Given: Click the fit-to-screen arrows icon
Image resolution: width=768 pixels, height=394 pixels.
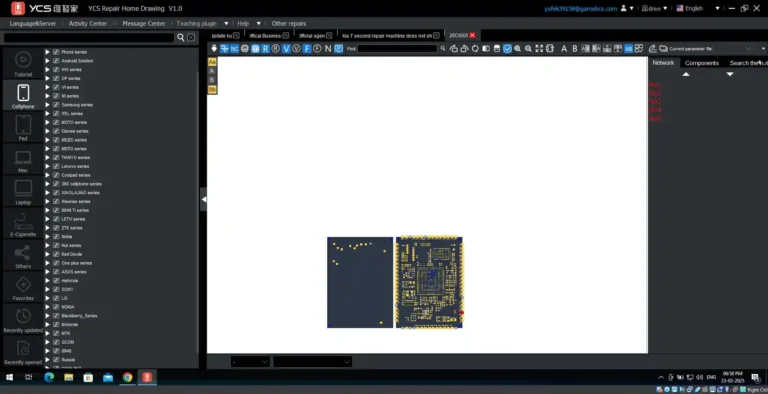Looking at the screenshot, I should 539,49.
